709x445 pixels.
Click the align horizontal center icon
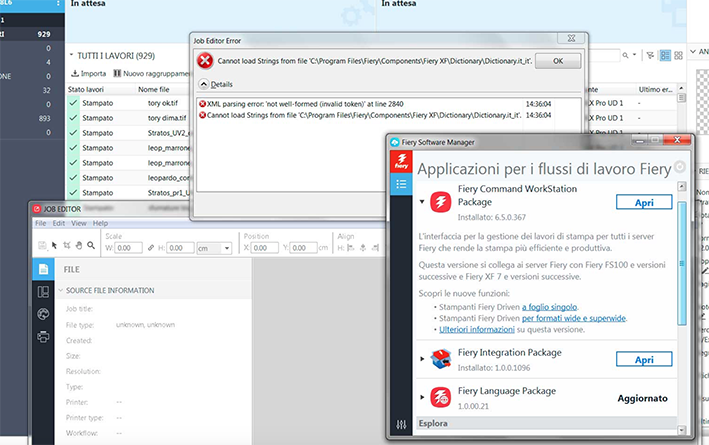coord(363,248)
